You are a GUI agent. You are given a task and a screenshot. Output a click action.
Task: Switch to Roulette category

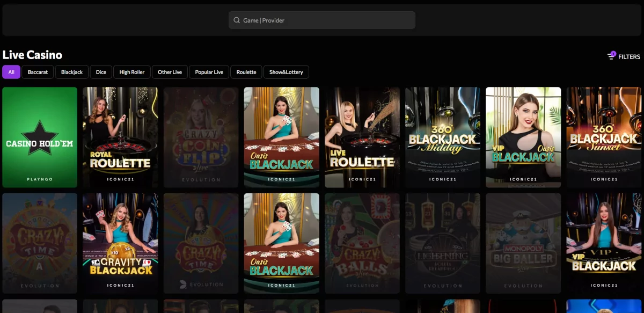point(246,72)
